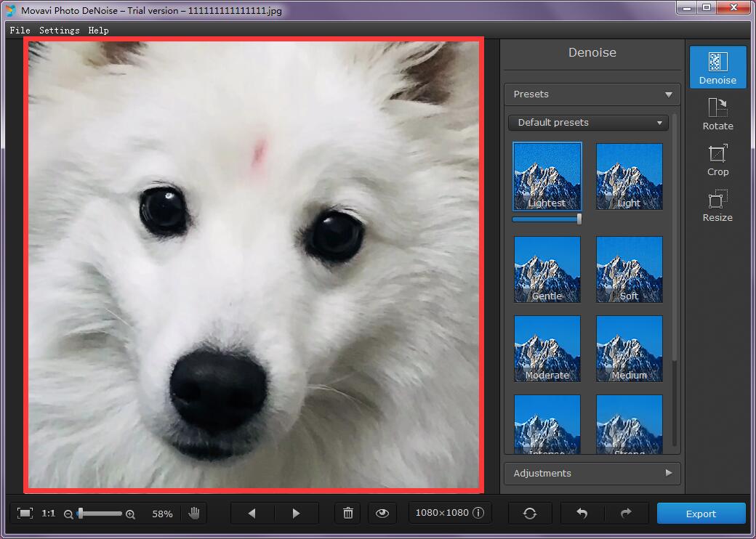Undo the last action
Screen dimensions: 756x539
tap(582, 514)
